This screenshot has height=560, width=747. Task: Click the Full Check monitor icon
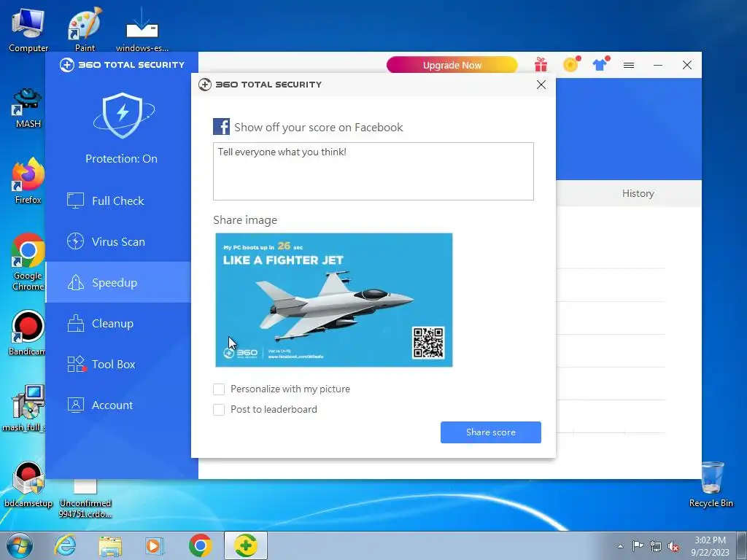coord(75,201)
